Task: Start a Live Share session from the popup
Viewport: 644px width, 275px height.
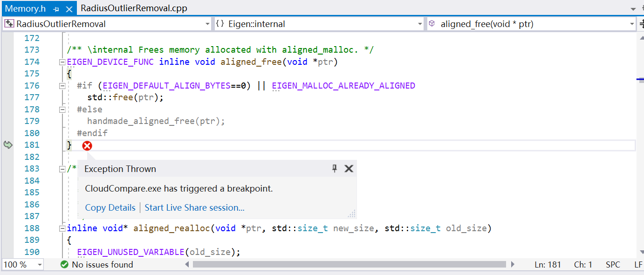Action: tap(194, 208)
